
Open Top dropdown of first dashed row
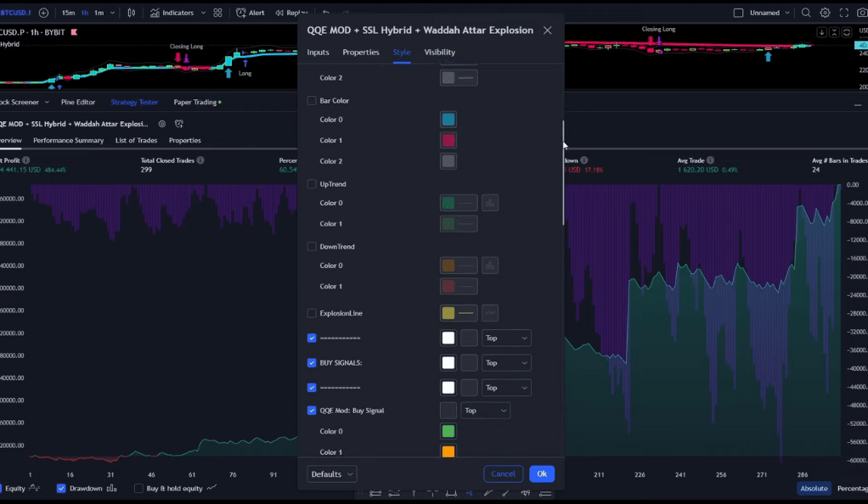(506, 338)
